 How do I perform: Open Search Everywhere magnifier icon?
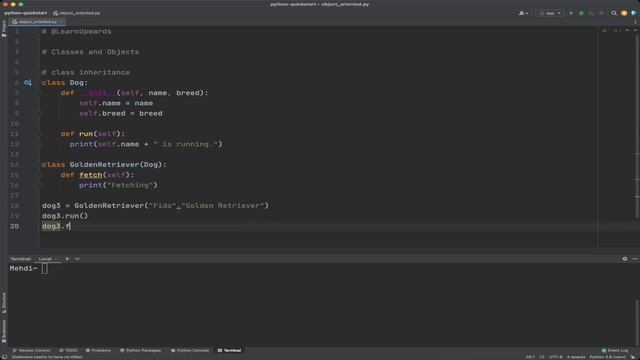(613, 13)
